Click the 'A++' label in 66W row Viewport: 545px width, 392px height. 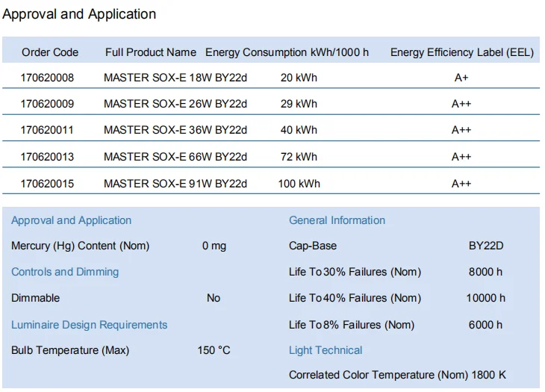point(461,157)
